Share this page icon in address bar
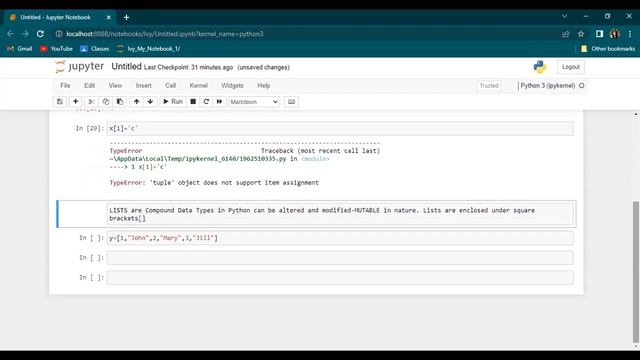This screenshot has height=360, width=640. [566, 34]
